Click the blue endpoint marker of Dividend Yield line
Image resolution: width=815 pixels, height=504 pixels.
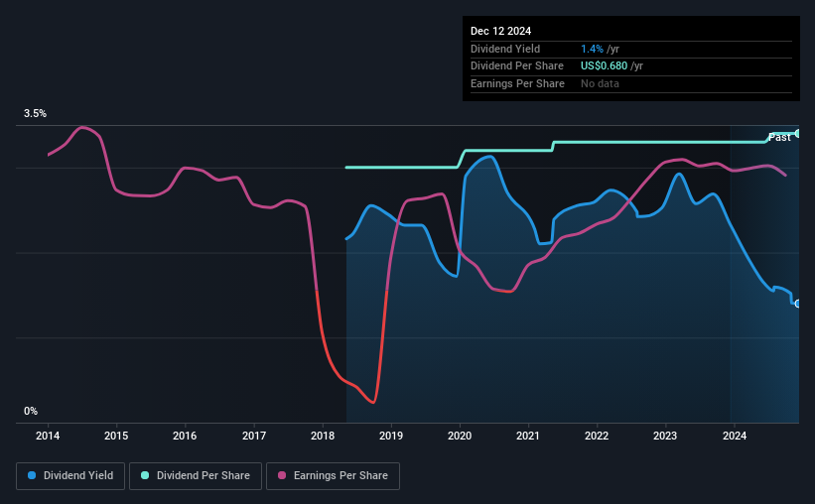(x=798, y=304)
